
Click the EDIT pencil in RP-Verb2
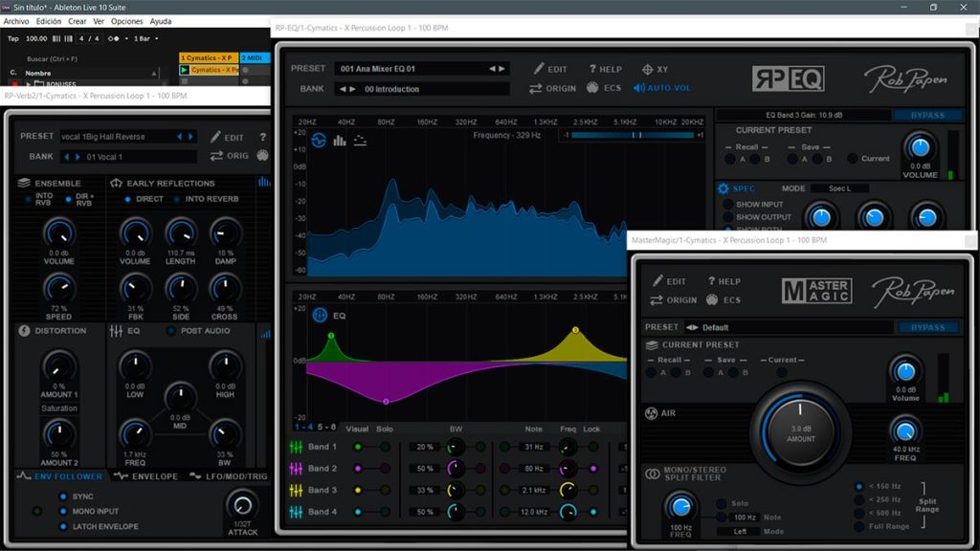point(215,137)
